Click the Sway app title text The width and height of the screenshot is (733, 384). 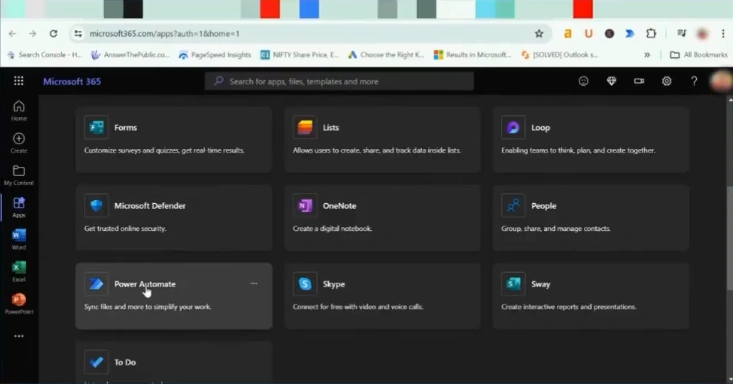(540, 284)
